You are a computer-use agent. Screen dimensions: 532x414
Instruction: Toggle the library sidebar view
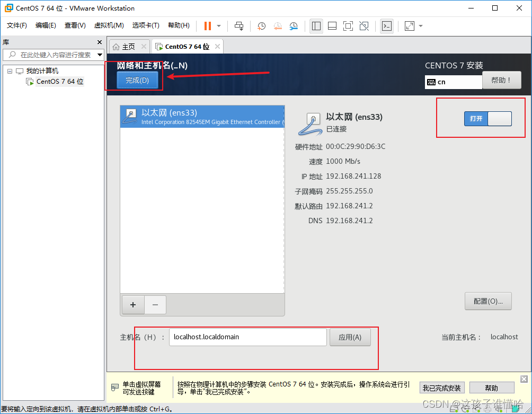[316, 26]
